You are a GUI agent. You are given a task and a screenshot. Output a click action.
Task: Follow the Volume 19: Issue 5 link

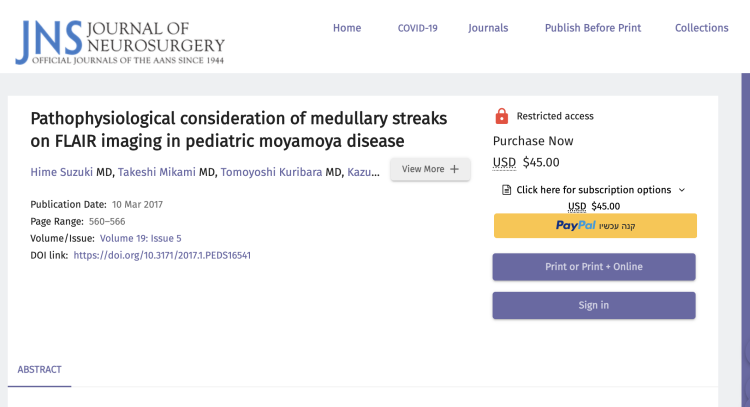click(140, 238)
